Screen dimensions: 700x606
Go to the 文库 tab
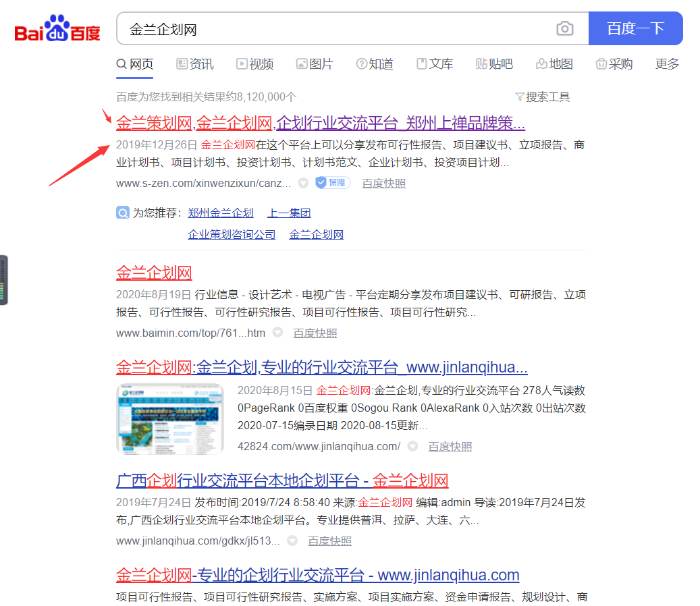[435, 64]
